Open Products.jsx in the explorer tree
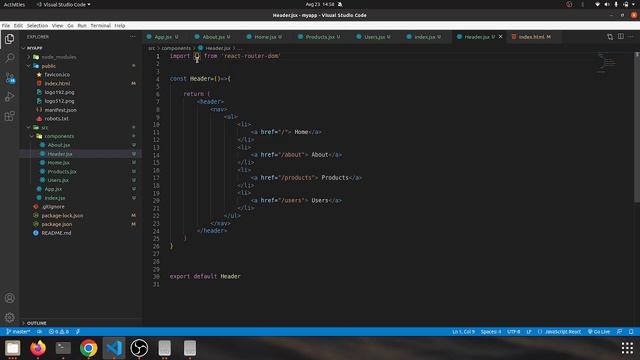This screenshot has width=640, height=360. point(62,171)
